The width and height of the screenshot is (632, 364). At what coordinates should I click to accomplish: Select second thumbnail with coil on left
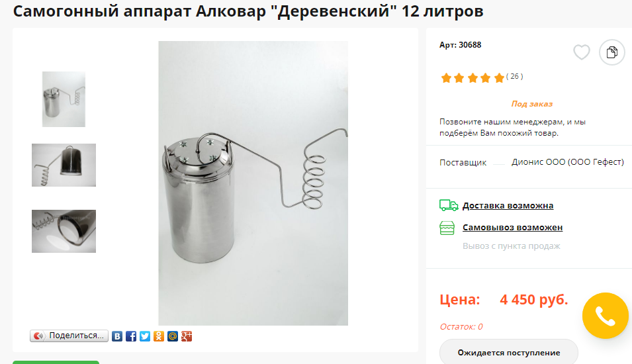tap(64, 165)
